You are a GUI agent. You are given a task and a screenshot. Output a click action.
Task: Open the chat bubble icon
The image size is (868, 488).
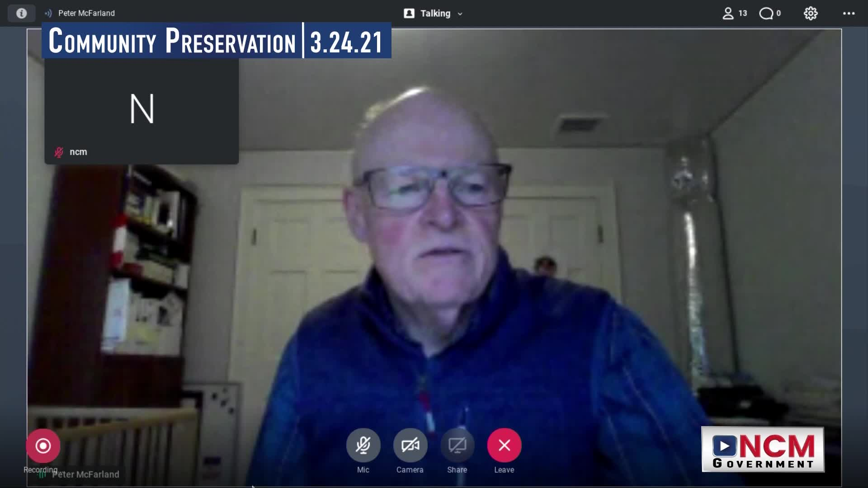coord(767,13)
